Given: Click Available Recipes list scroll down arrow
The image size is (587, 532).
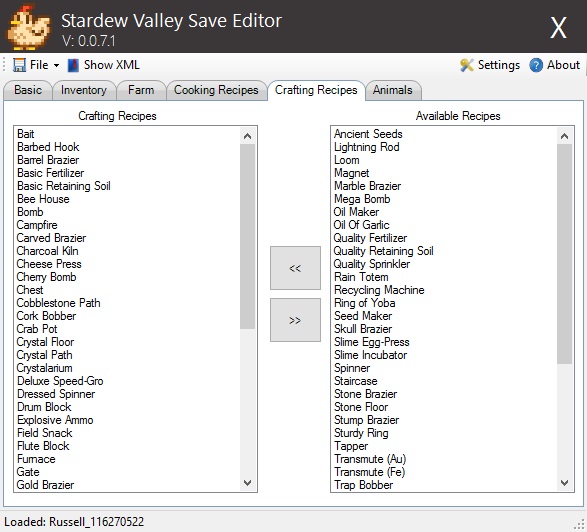Looking at the screenshot, I should click(x=564, y=483).
